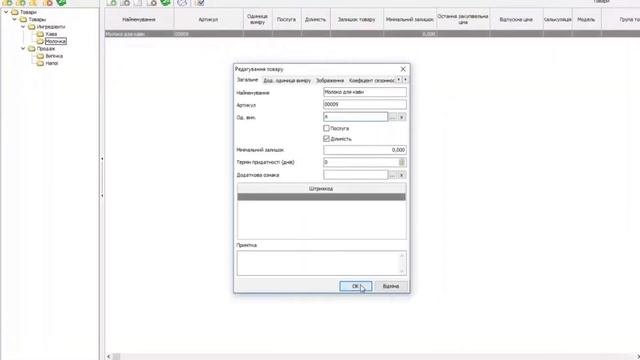
Task: Click the Додаткова ознака field
Action: pyautogui.click(x=356, y=175)
